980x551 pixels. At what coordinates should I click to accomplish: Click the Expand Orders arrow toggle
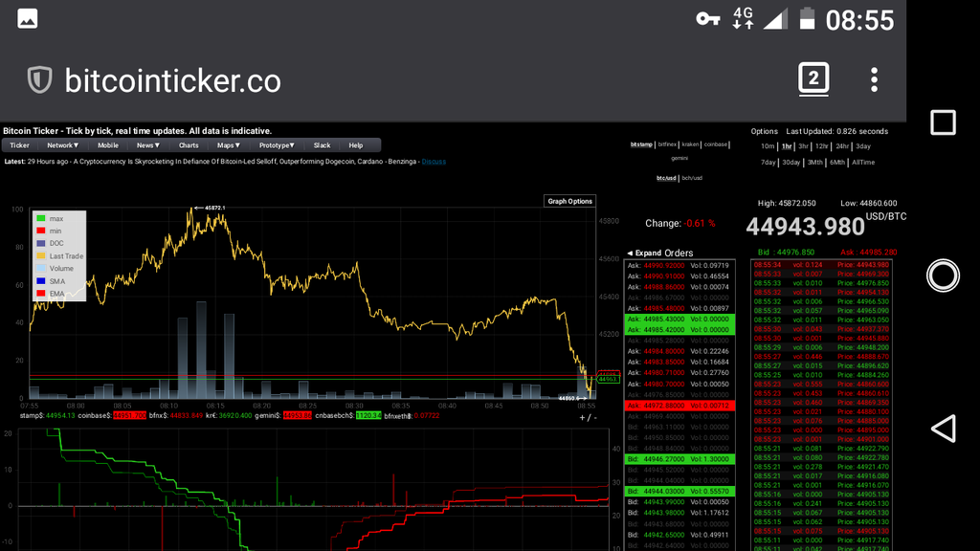click(x=659, y=253)
